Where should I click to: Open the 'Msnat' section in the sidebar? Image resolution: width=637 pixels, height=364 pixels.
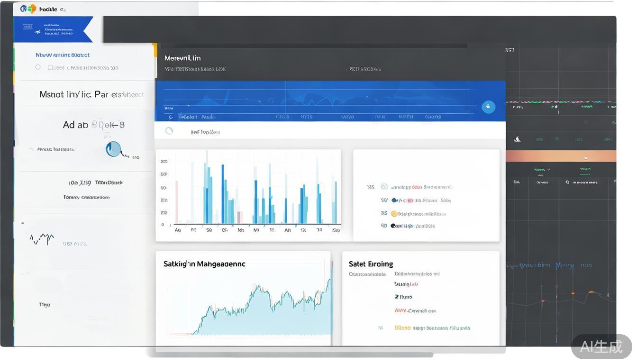[x=91, y=94]
